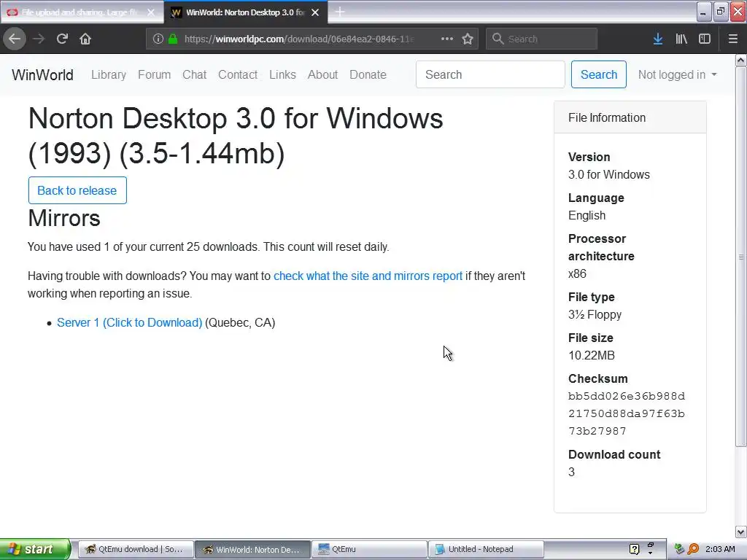
Task: Click the magnifier system tray icon
Action: tap(693, 549)
